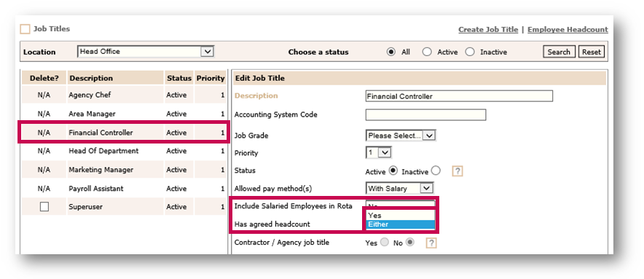Select the Active status filter radio
Screen dimensions: 644x279
427,52
